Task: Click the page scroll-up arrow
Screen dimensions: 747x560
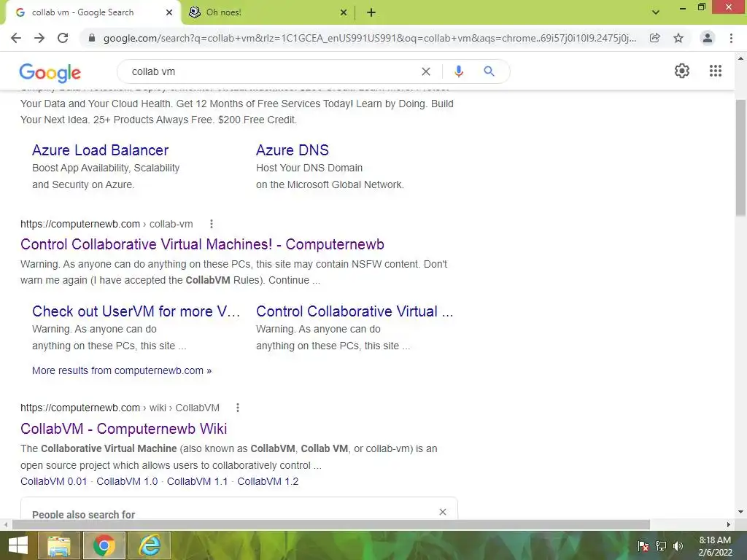Action: [x=741, y=58]
